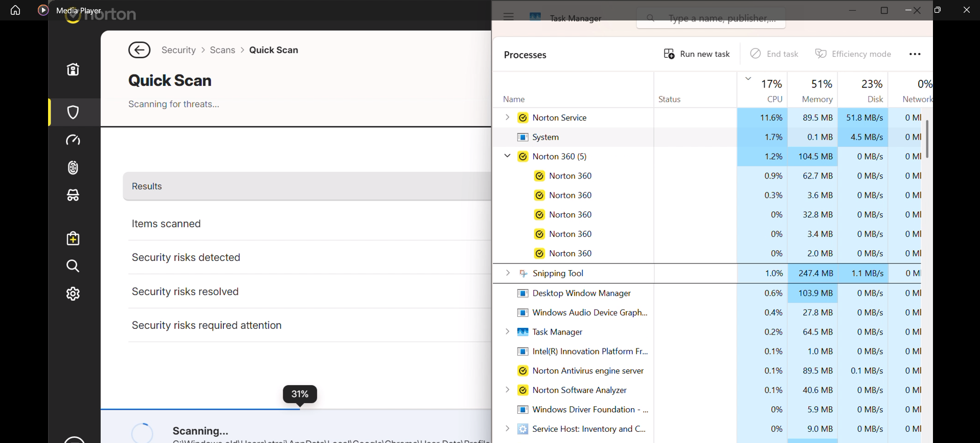Select the Windows Audio Device Graph row

[707, 313]
